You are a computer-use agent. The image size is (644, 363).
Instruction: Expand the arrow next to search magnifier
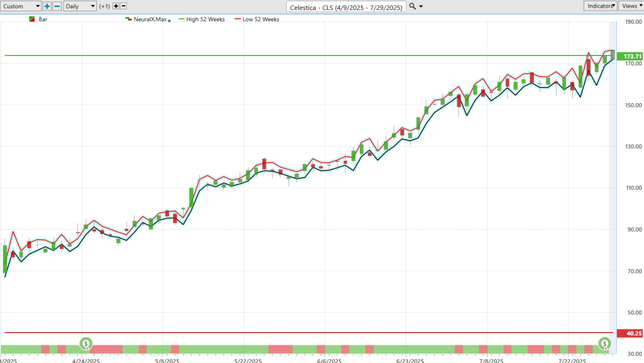(421, 6)
